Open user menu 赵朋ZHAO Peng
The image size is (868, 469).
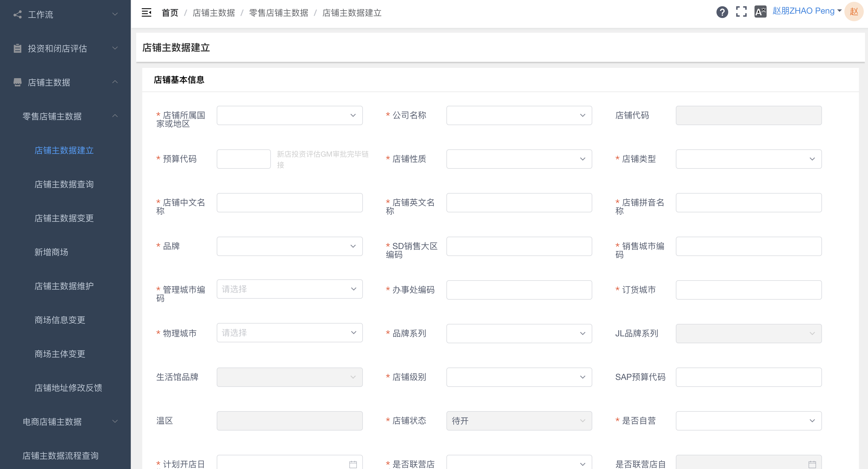tap(807, 11)
